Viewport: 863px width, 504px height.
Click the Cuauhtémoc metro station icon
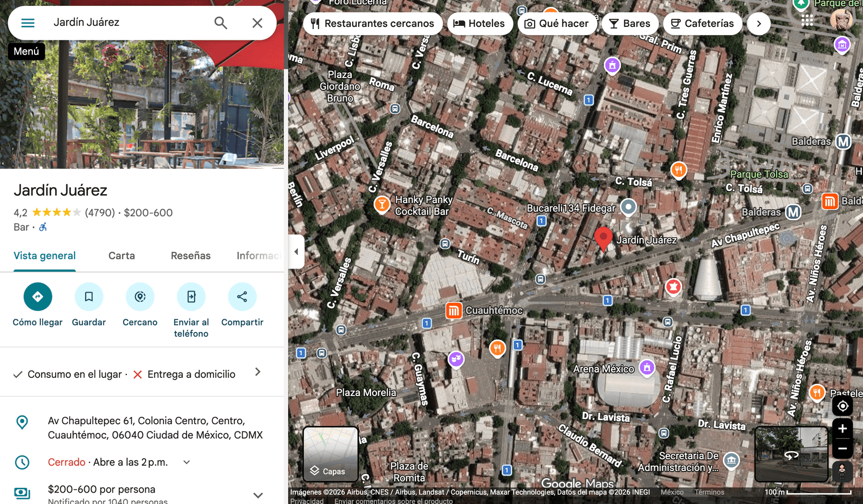pos(454,310)
